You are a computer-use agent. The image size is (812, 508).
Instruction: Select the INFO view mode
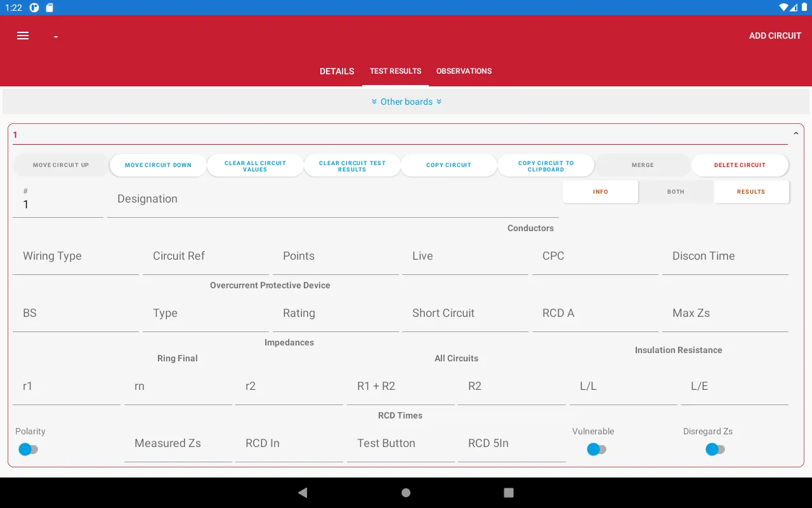point(599,191)
